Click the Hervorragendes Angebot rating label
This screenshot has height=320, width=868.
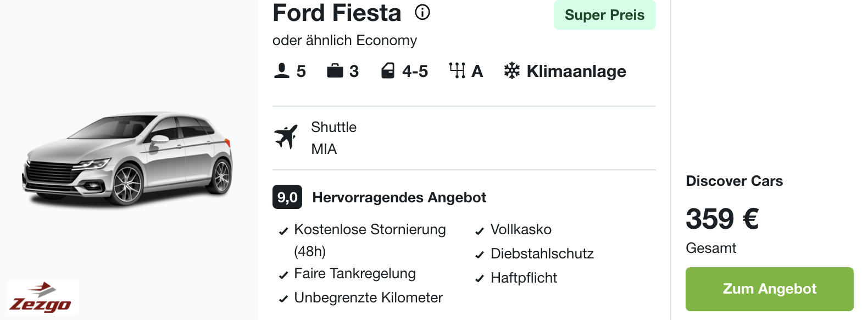(399, 197)
